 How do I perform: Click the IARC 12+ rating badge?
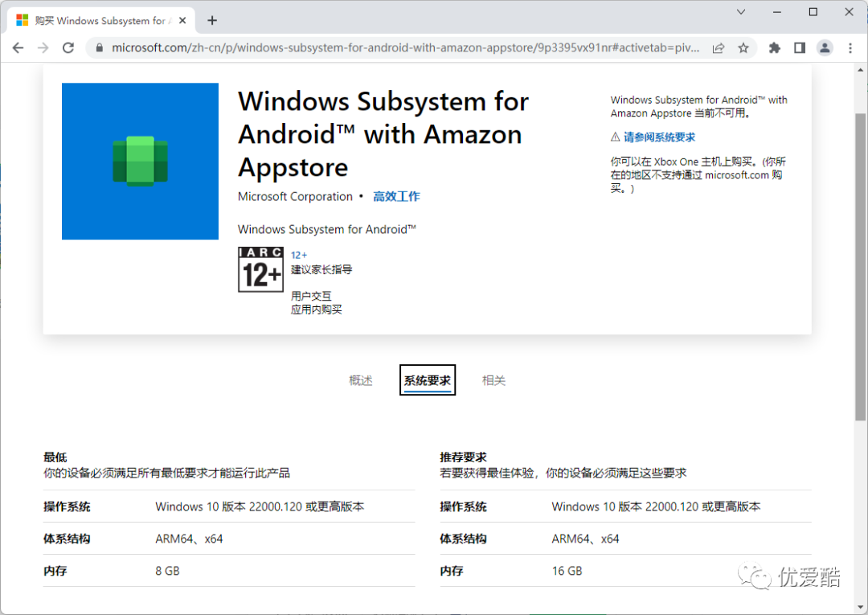click(x=260, y=269)
